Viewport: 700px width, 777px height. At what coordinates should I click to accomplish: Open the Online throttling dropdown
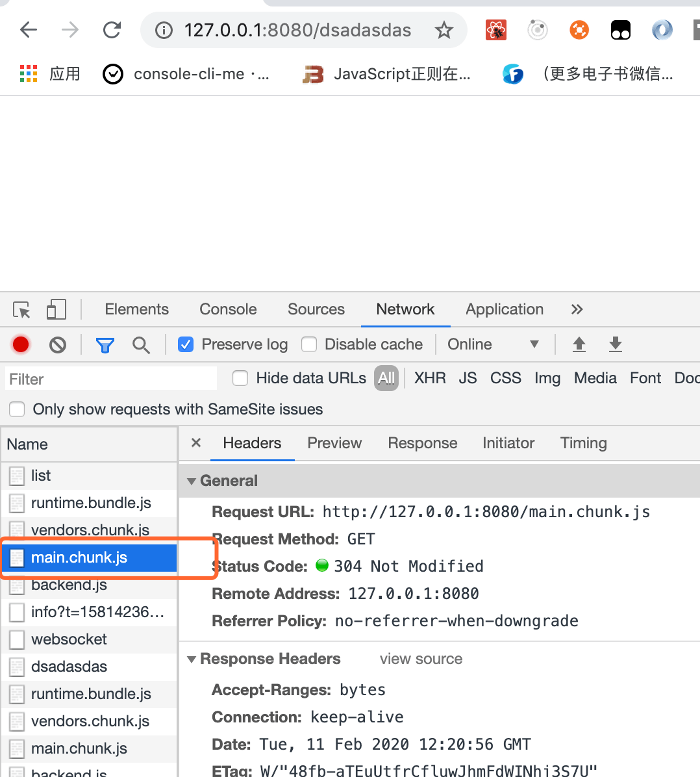493,344
